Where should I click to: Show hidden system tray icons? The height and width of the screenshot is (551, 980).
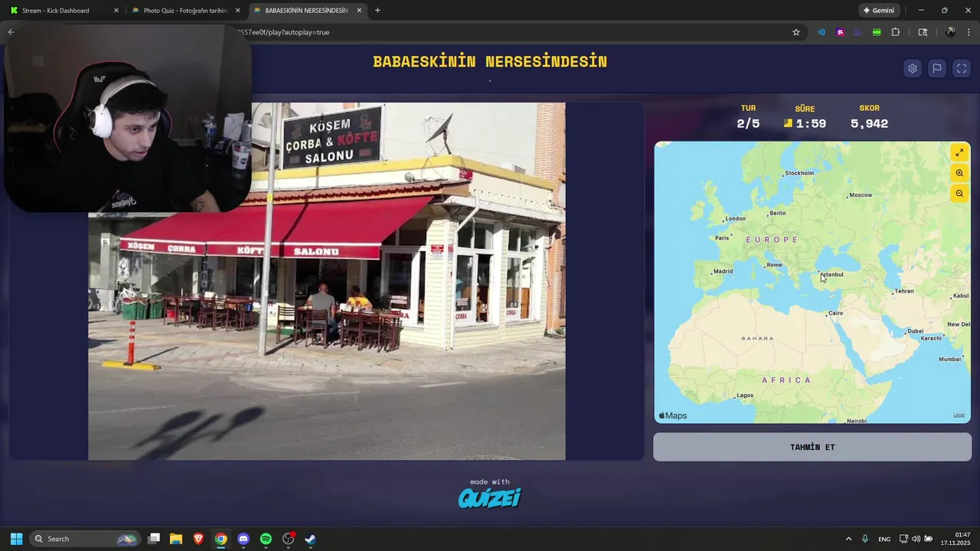tap(848, 539)
